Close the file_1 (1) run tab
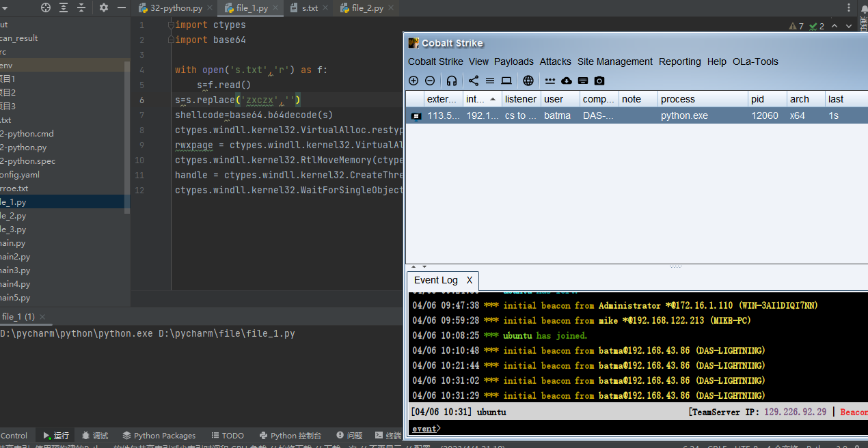The width and height of the screenshot is (868, 448). coord(42,317)
